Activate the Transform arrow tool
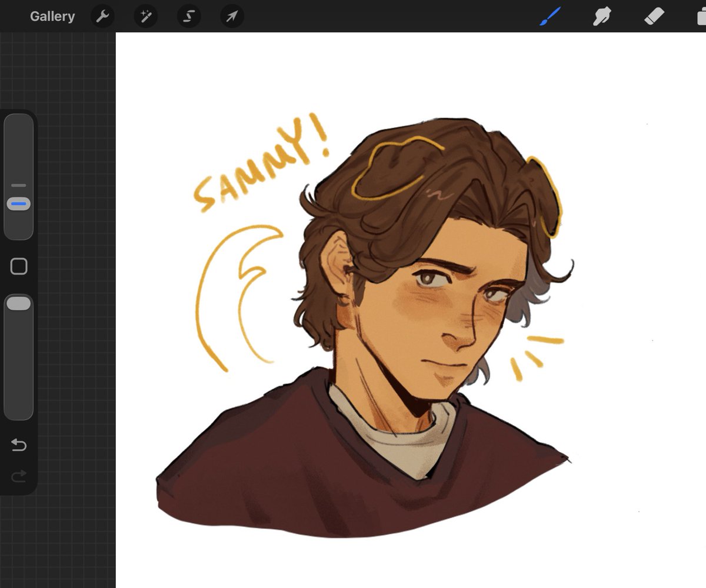This screenshot has height=588, width=706. click(x=232, y=16)
